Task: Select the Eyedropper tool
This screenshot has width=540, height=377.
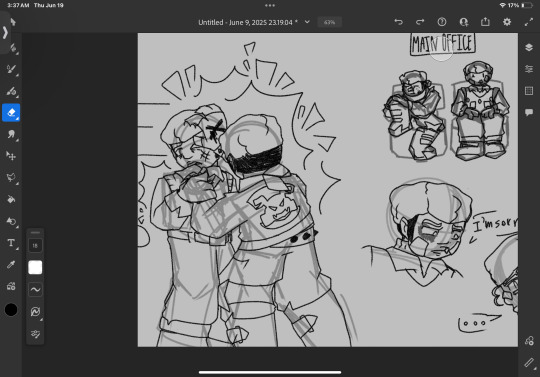Action: point(11,265)
